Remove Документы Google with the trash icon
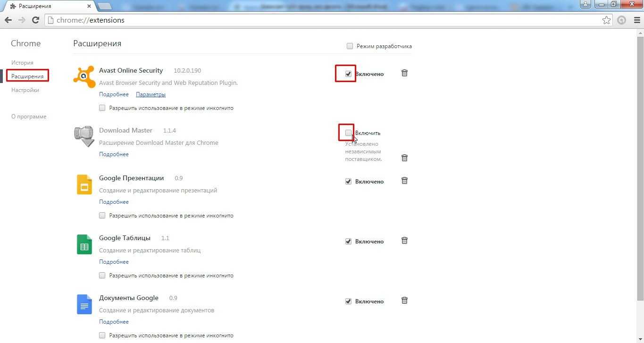644x343 pixels. [x=404, y=301]
